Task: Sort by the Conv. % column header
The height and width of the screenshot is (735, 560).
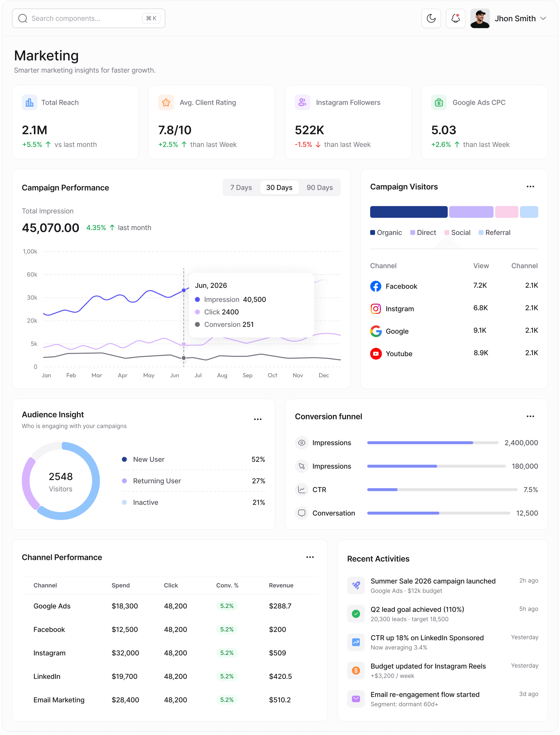Action: tap(227, 585)
